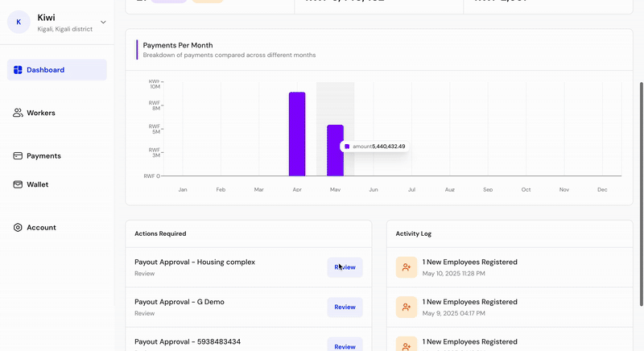Screen dimensions: 644x351
Task: Click the 'Dec' month axis label
Action: coord(602,190)
